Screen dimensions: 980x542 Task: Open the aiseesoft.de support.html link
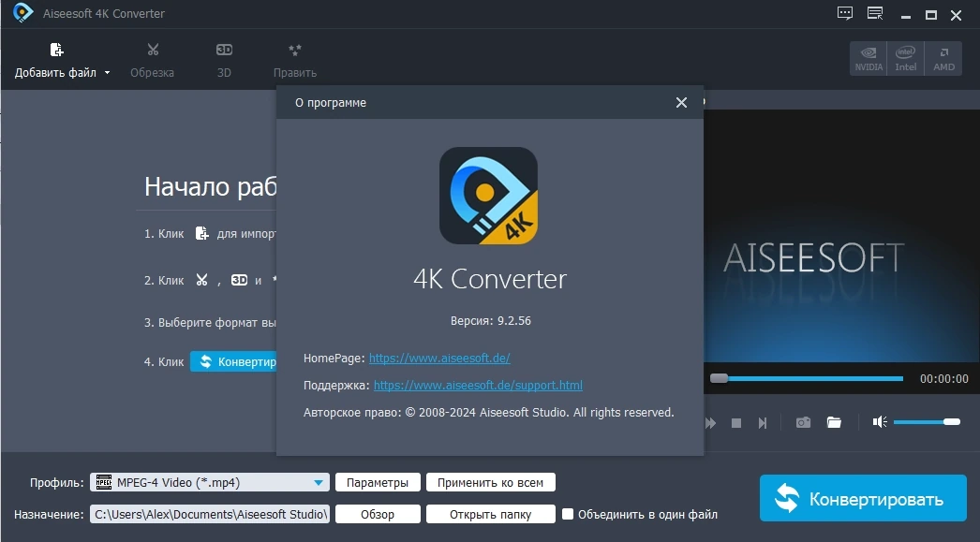(x=478, y=386)
